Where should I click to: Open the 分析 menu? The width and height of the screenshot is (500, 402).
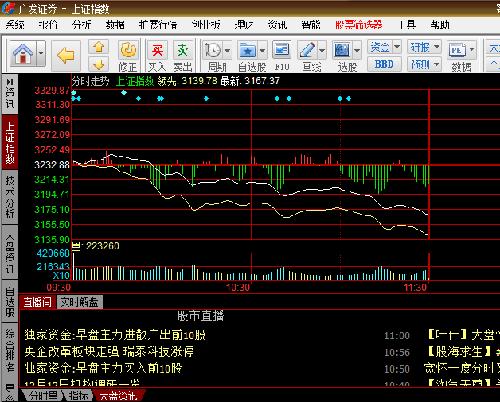point(81,25)
